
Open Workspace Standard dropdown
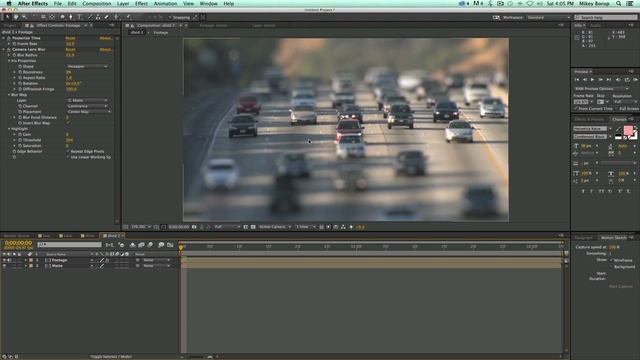(x=548, y=18)
